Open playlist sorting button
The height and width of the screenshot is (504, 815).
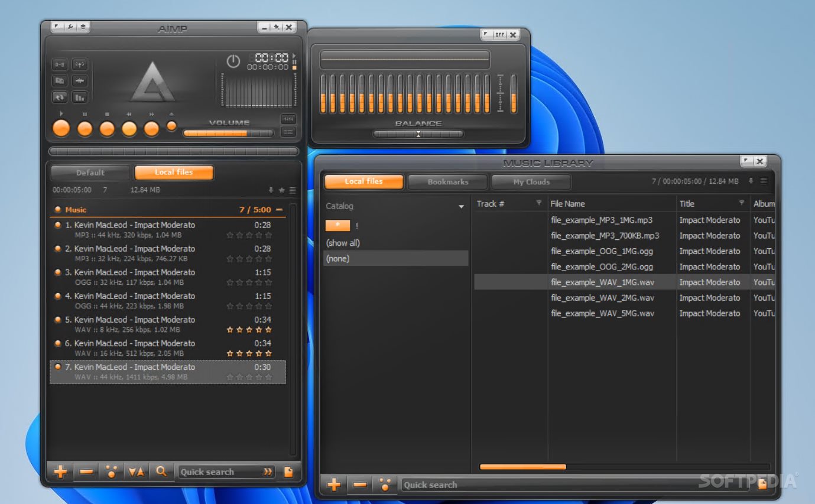(137, 472)
